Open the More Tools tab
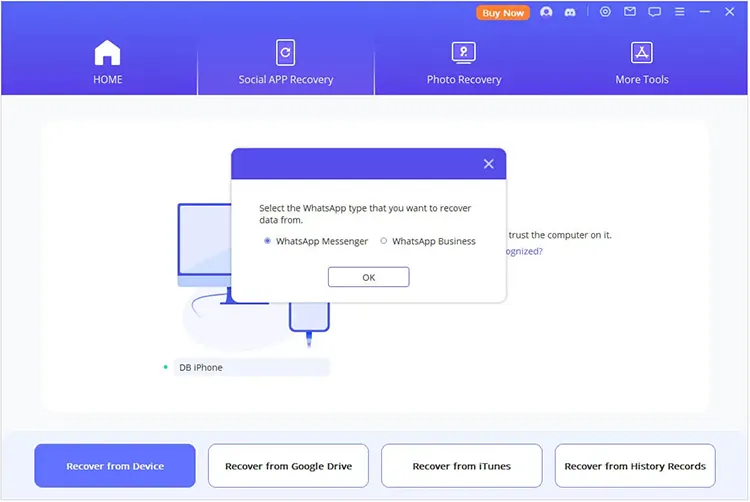Image resolution: width=750 pixels, height=502 pixels. coord(641,63)
